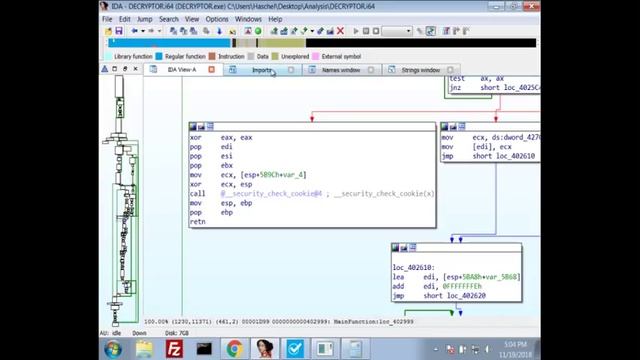
Task: Open the forward-history arrow dropdown
Action: click(160, 31)
